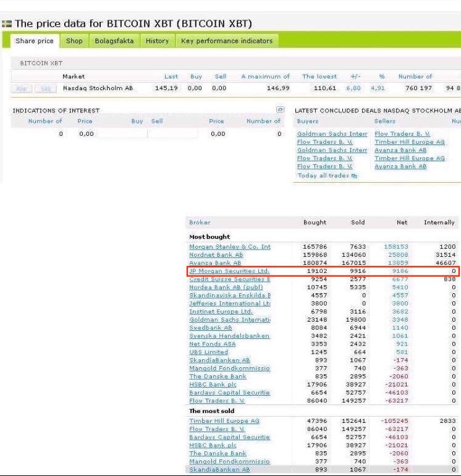Click the volume figure 760 197
Image resolution: width=461 pixels, height=476 pixels.
(x=418, y=88)
